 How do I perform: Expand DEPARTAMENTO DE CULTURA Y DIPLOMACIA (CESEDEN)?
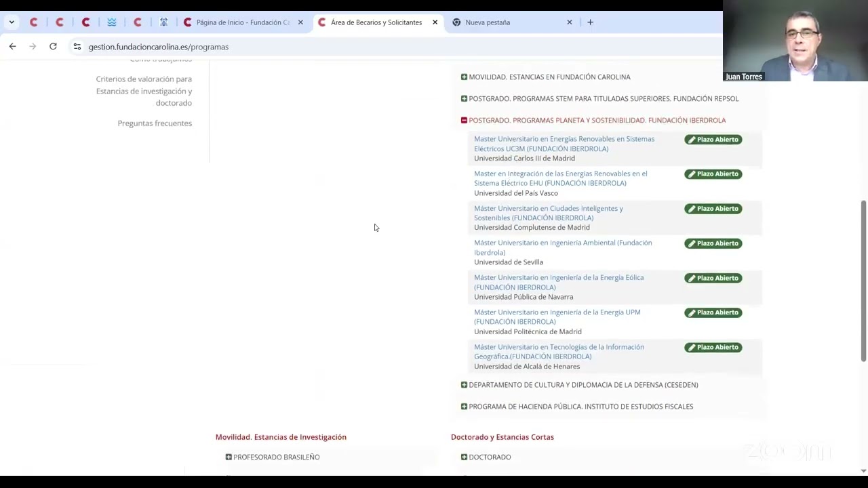point(579,385)
